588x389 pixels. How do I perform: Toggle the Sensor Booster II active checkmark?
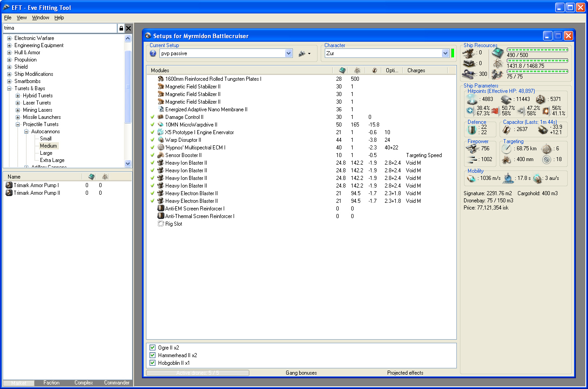(152, 155)
